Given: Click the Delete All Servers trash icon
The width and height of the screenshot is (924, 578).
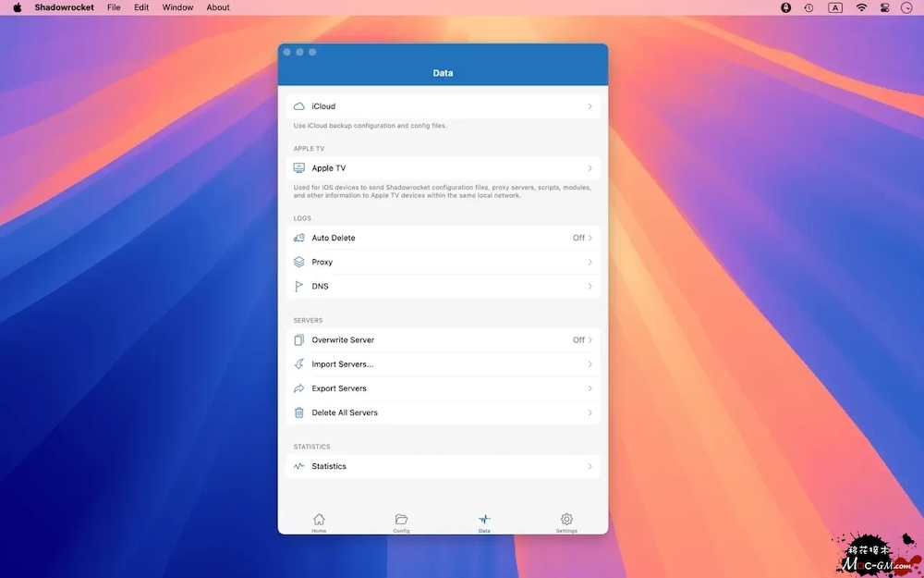Looking at the screenshot, I should pos(298,412).
